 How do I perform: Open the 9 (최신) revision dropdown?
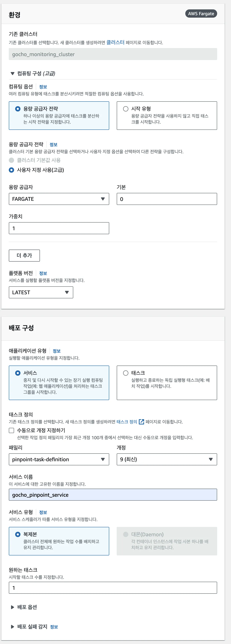[x=167, y=460]
